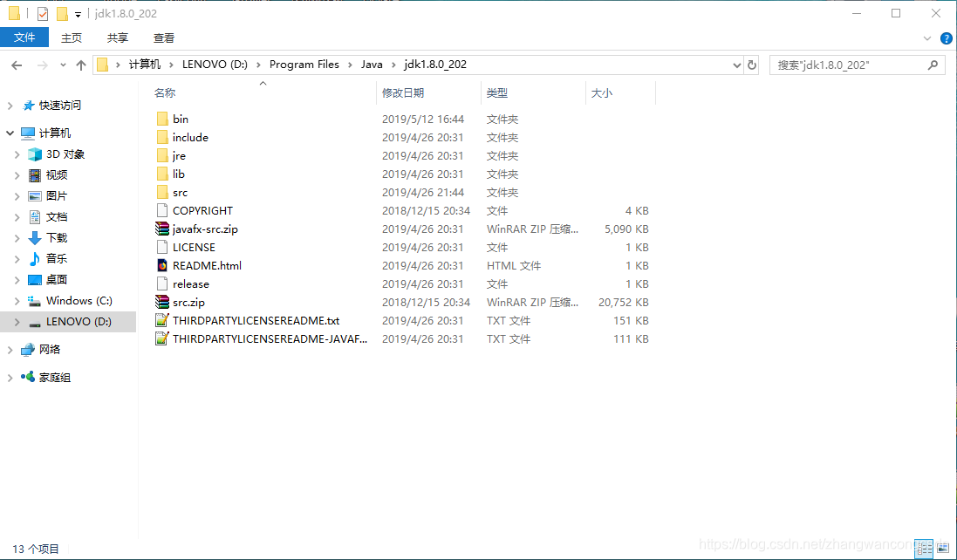Viewport: 957px width, 560px height.
Task: Click the 计算机 breadcrumb segment
Action: (145, 65)
